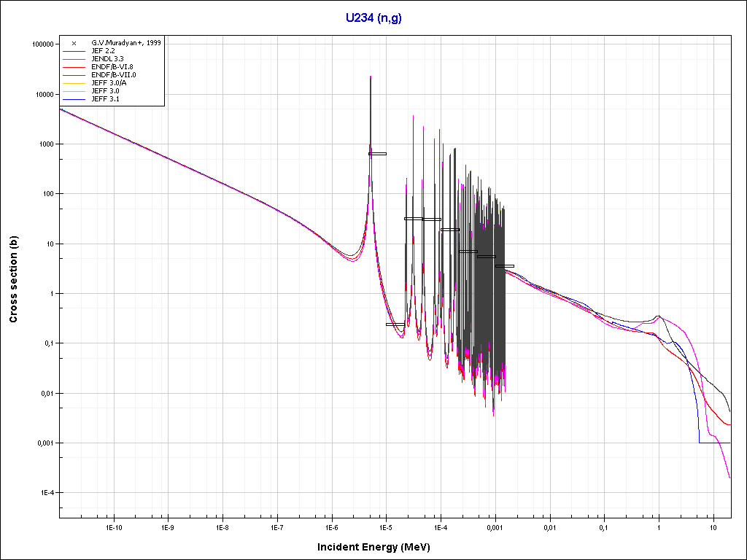Select the JEF 2.2 legend entry
Screen dimensions: 747x560
104,51
